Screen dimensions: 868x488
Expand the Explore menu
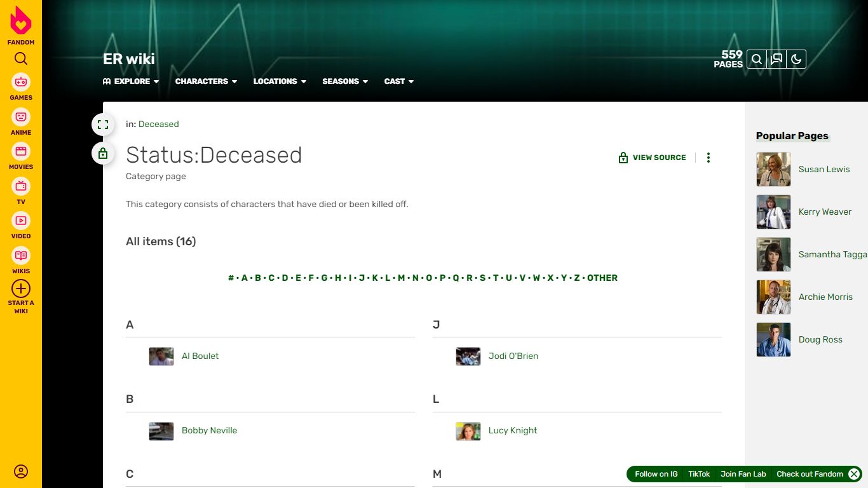131,81
